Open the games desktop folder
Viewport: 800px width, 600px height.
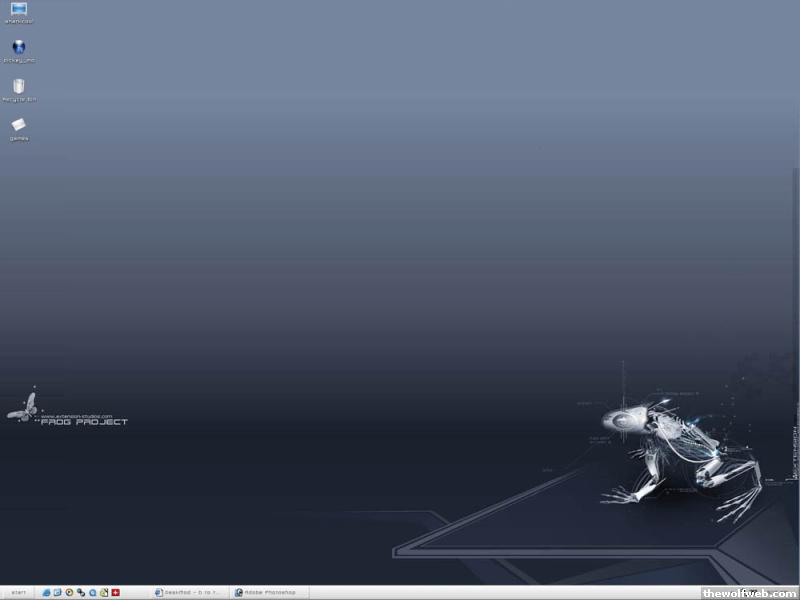(19, 125)
